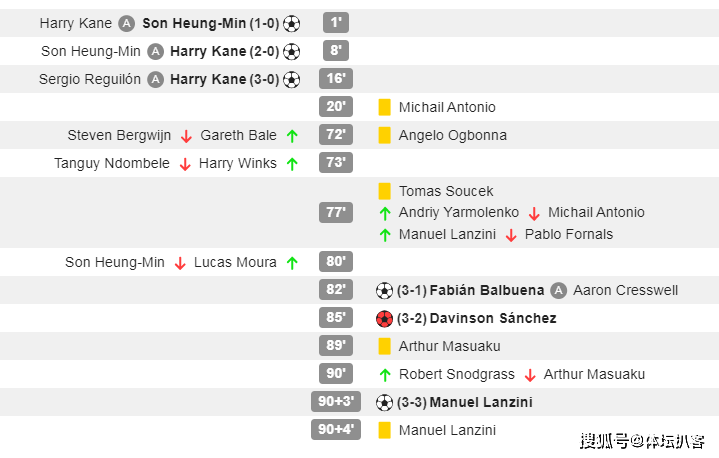Click the red sub-out arrow beside Tanguy Ndombele
The width and height of the screenshot is (719, 458).
tap(185, 164)
